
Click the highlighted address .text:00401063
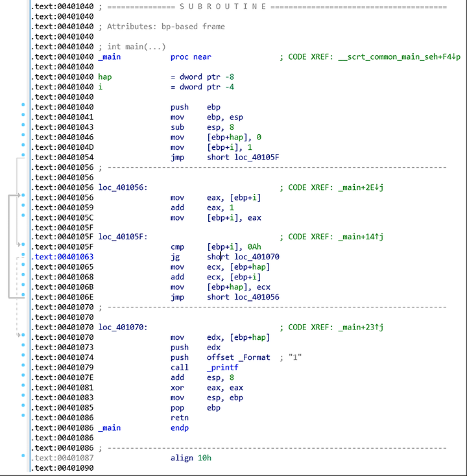[x=62, y=257]
